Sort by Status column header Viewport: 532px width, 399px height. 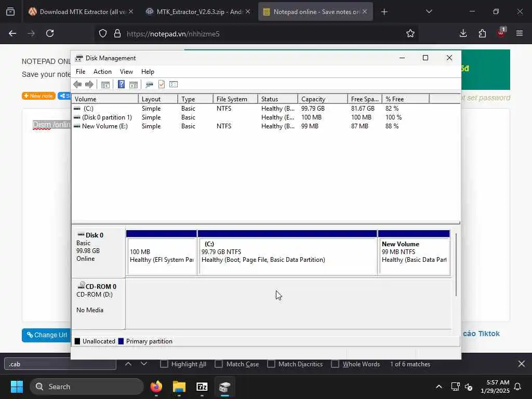pyautogui.click(x=278, y=99)
